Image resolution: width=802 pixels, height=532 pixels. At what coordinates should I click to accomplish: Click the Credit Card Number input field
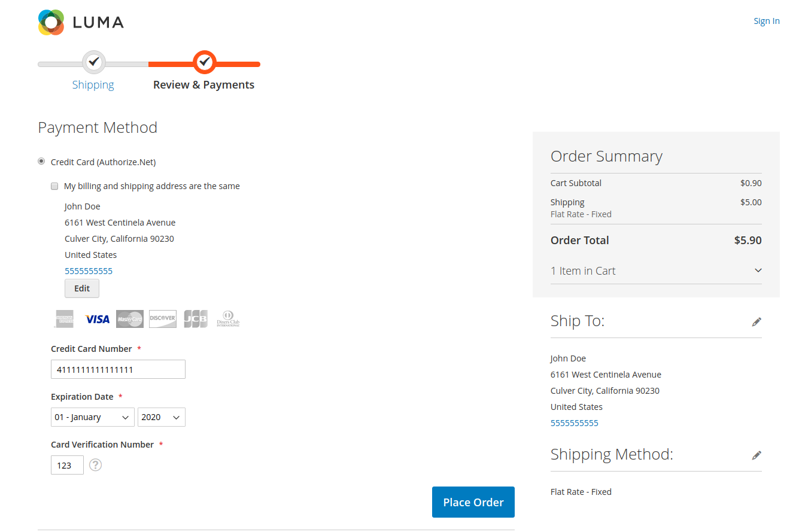point(118,369)
